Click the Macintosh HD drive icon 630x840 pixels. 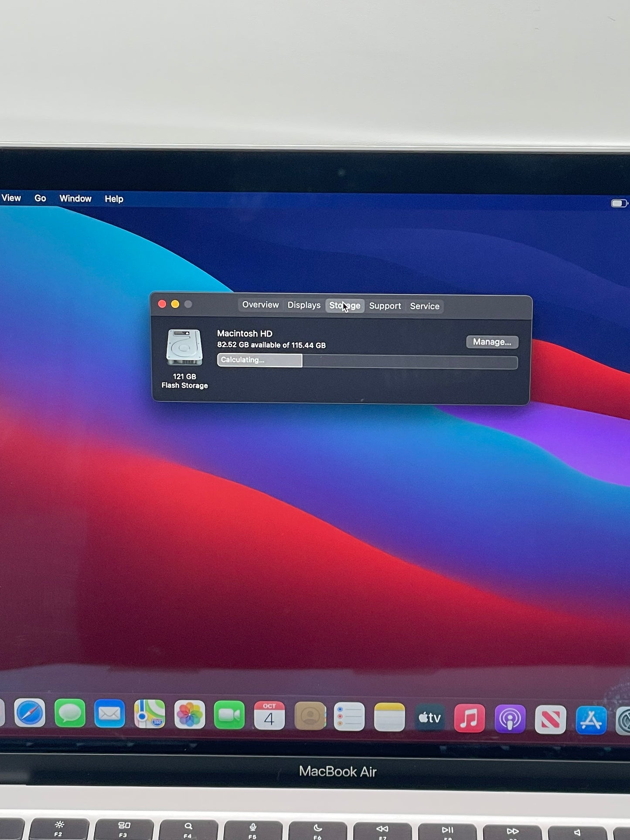tap(184, 347)
